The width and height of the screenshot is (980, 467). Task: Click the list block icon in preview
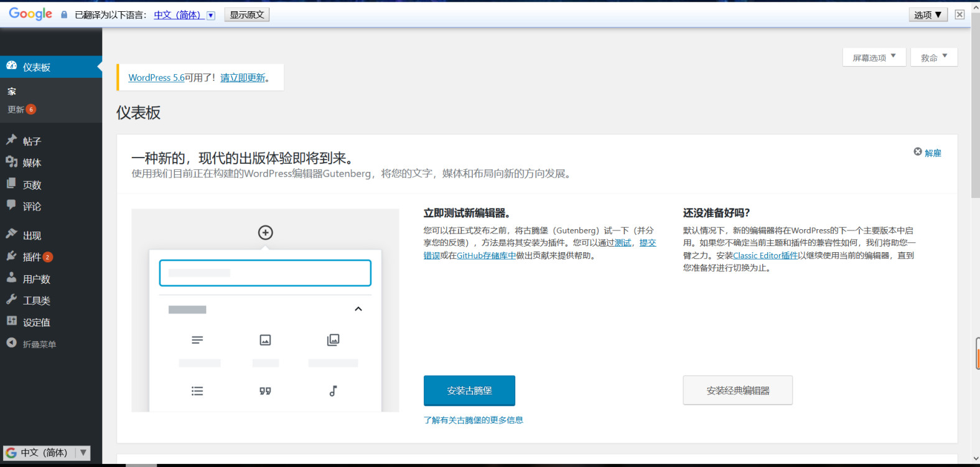pyautogui.click(x=197, y=391)
